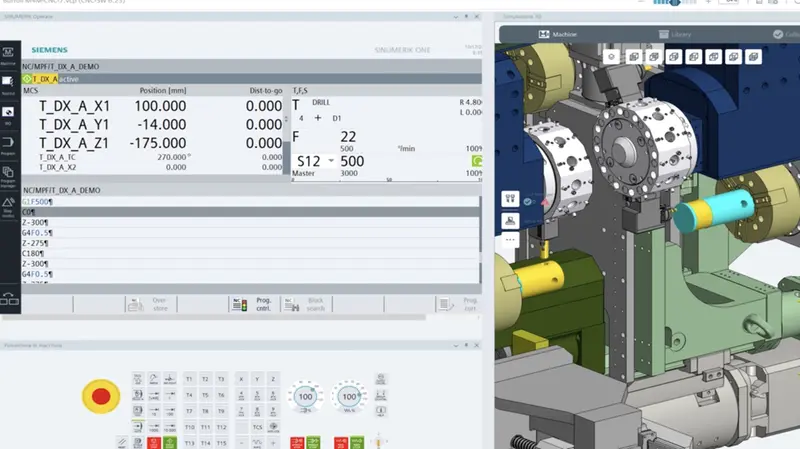Click the minus direction key on the panel
Image resolution: width=800 pixels, height=449 pixels.
pyautogui.click(x=241, y=443)
